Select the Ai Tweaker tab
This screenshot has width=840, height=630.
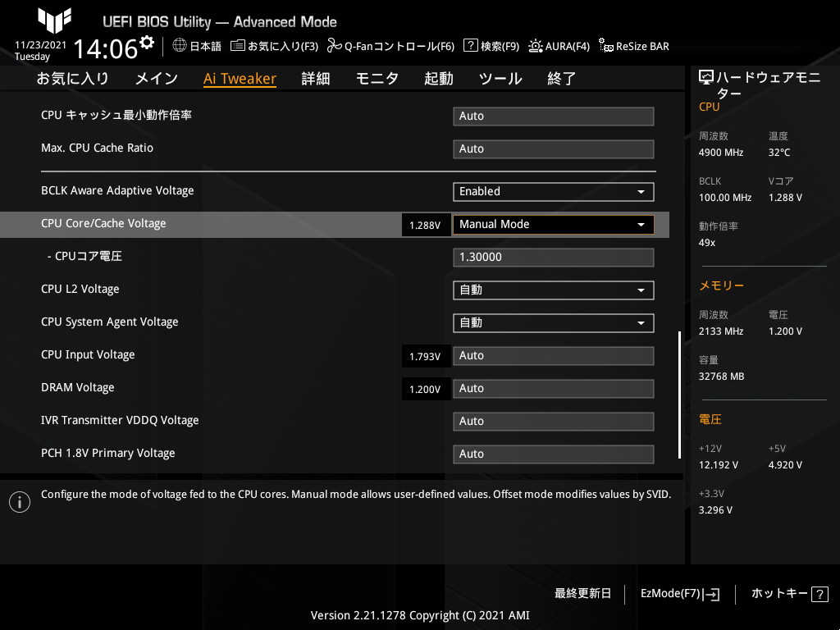(240, 79)
